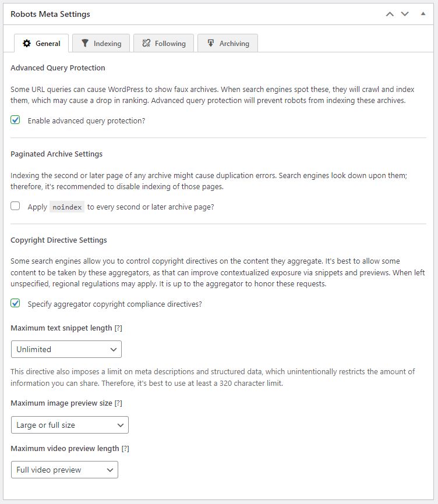Viewport: 438px width, 504px height.
Task: Click the archive icon on Archiving tab
Action: tap(210, 44)
